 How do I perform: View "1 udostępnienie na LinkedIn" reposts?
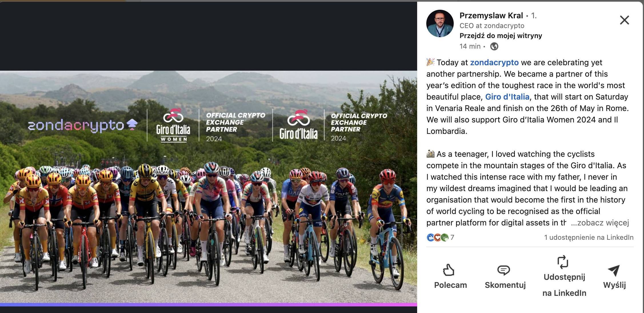pyautogui.click(x=589, y=237)
